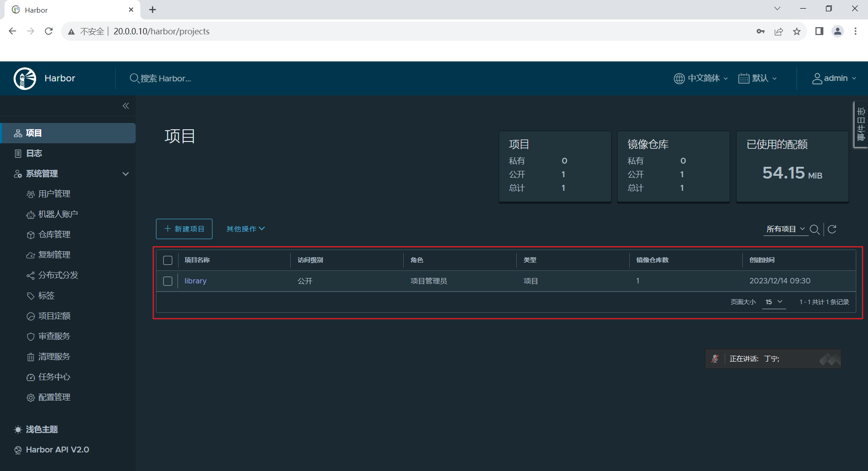Open 项目 in the sidebar
This screenshot has height=471, width=868.
(x=68, y=133)
